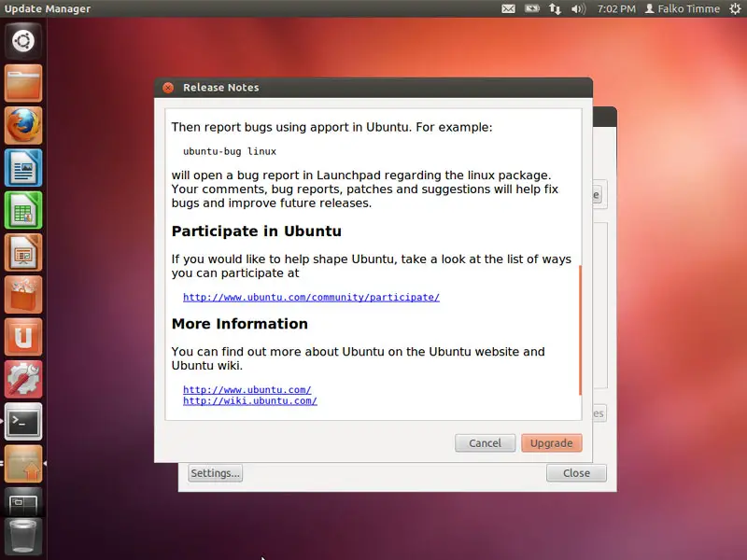Click the "More Information" heading
This screenshot has height=560, width=747.
click(x=240, y=324)
